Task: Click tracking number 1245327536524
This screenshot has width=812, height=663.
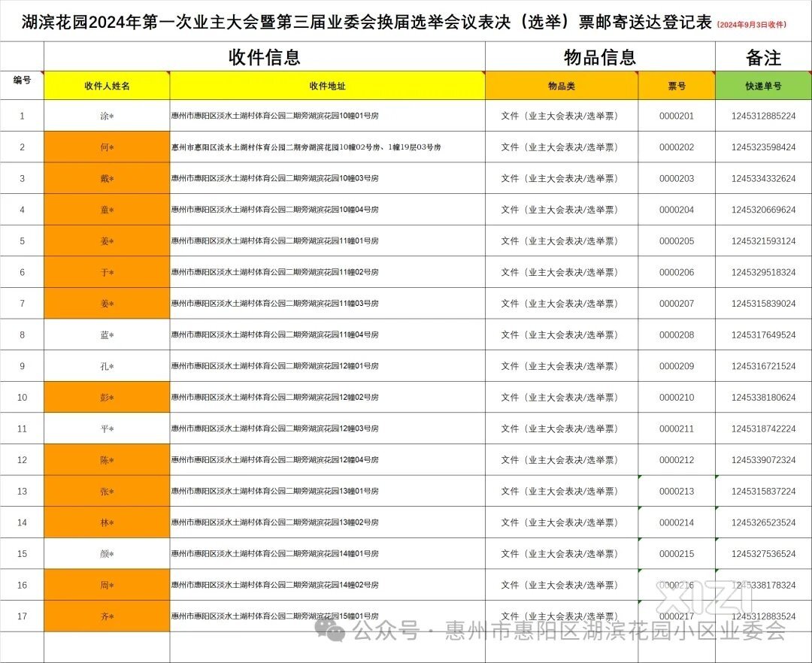Action: 763,554
